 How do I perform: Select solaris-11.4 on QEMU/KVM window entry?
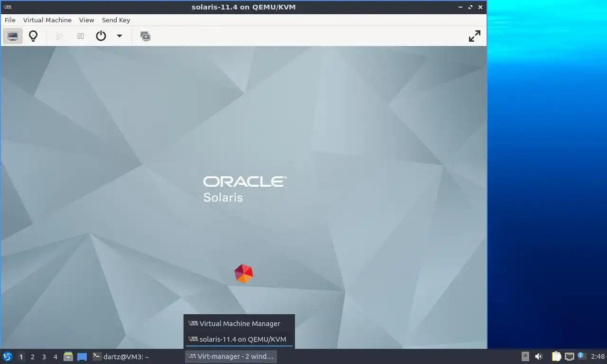(239, 339)
